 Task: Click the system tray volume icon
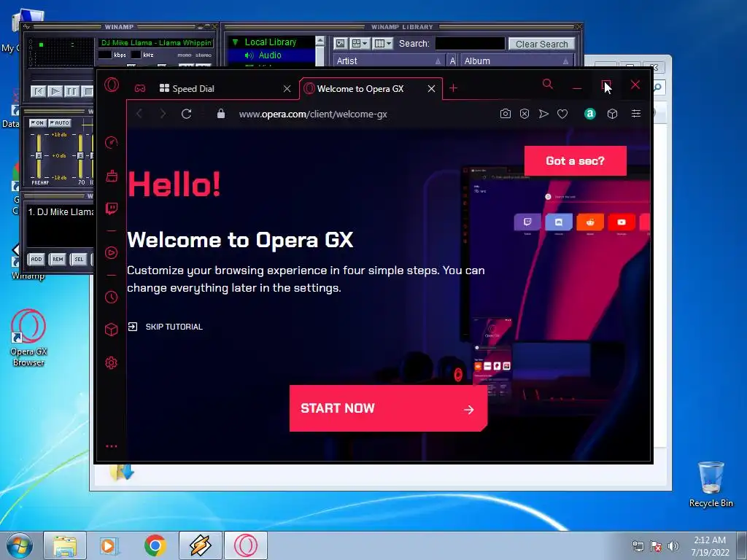click(x=673, y=546)
